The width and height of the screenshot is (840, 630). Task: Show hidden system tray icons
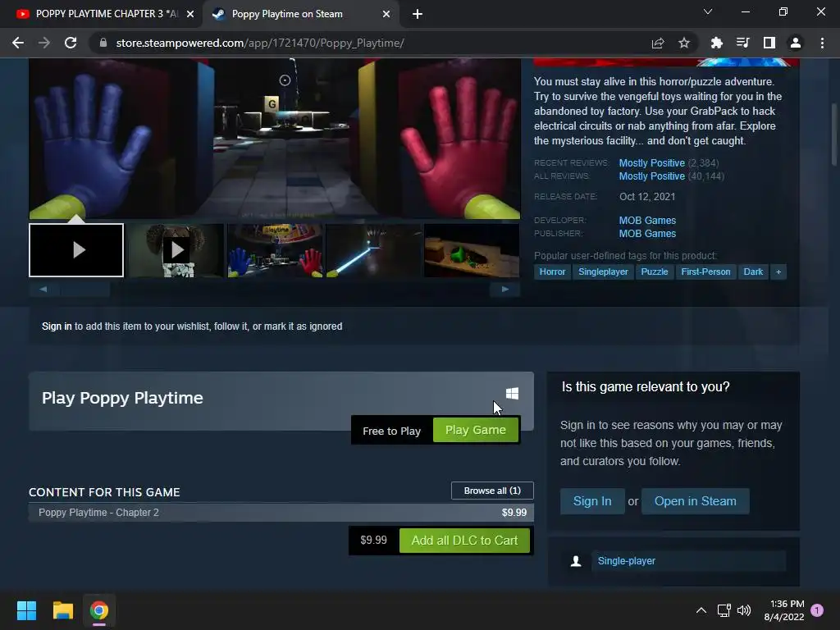tap(701, 610)
